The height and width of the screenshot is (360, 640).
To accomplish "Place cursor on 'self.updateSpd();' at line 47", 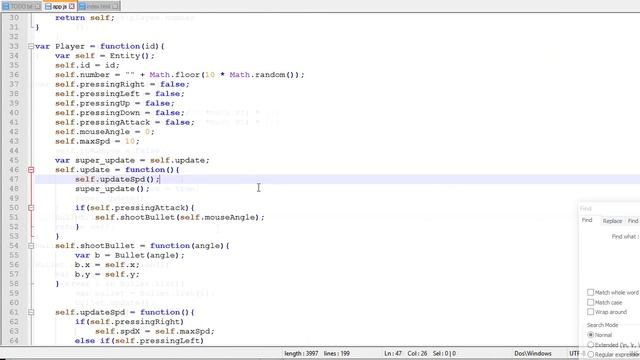I will [117, 179].
